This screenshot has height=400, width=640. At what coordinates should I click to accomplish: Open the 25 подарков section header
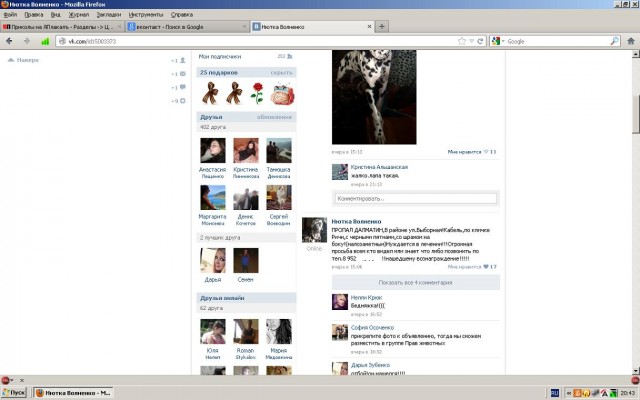click(219, 72)
